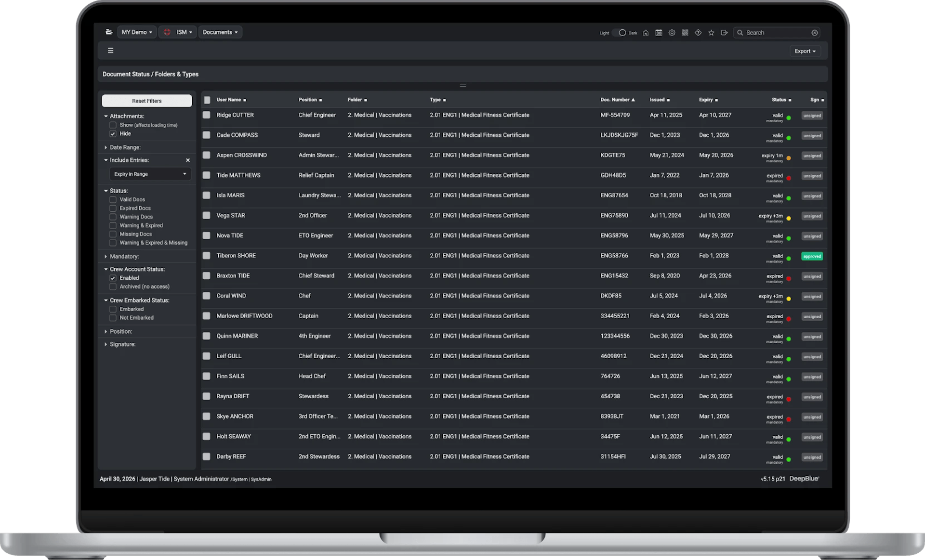Go to the Home icon
Screen dimensions: 925x560
click(646, 33)
